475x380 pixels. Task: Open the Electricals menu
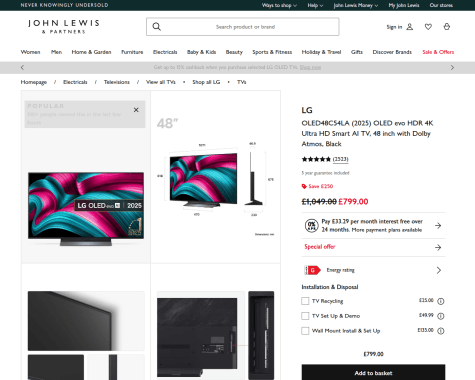[165, 52]
